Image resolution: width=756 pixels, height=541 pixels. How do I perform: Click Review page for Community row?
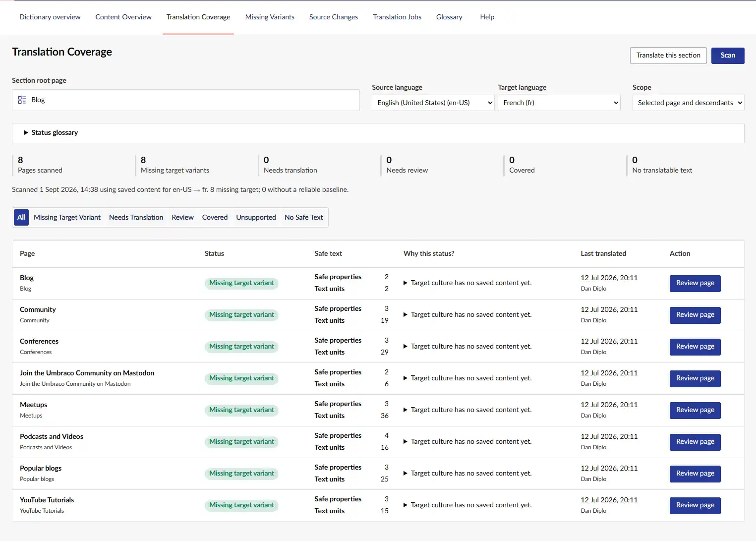tap(695, 315)
